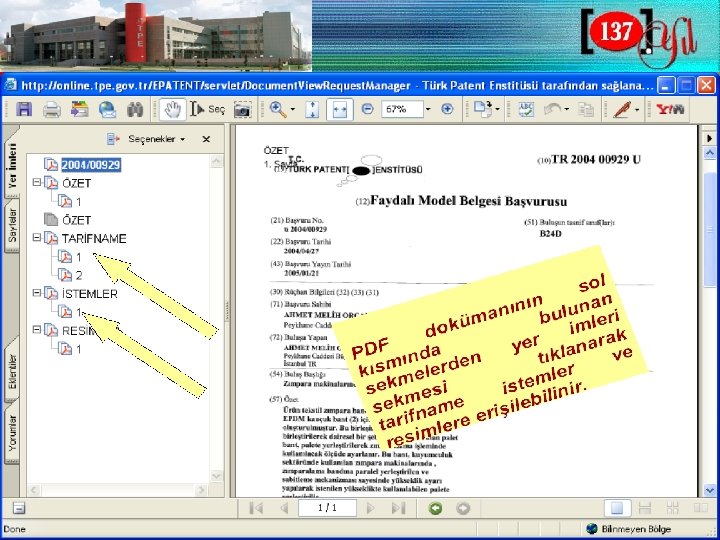Open the Yer İmleri bookmarks tab
Screen dimensions: 720x540
(12, 165)
